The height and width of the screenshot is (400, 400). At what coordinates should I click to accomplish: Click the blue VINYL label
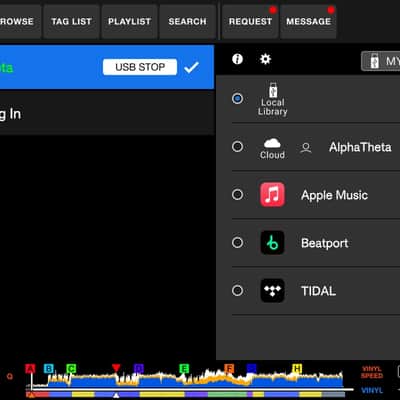click(x=372, y=390)
